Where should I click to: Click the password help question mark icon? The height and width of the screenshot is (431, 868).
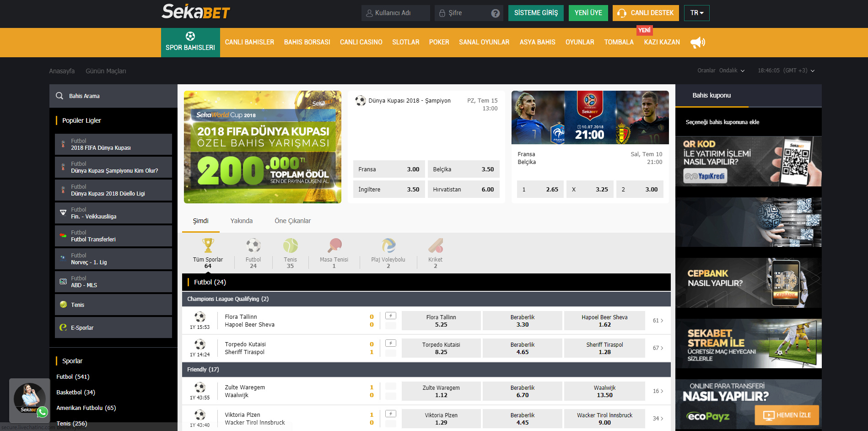(x=495, y=13)
